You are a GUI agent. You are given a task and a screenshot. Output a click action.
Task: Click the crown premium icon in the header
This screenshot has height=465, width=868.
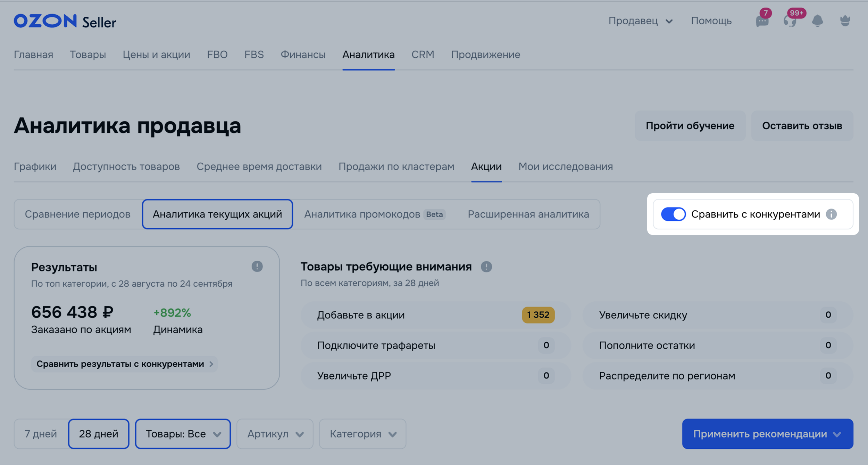click(x=845, y=21)
